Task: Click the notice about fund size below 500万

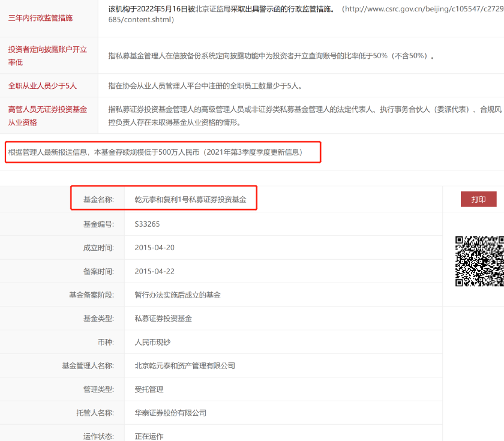Action: point(155,152)
